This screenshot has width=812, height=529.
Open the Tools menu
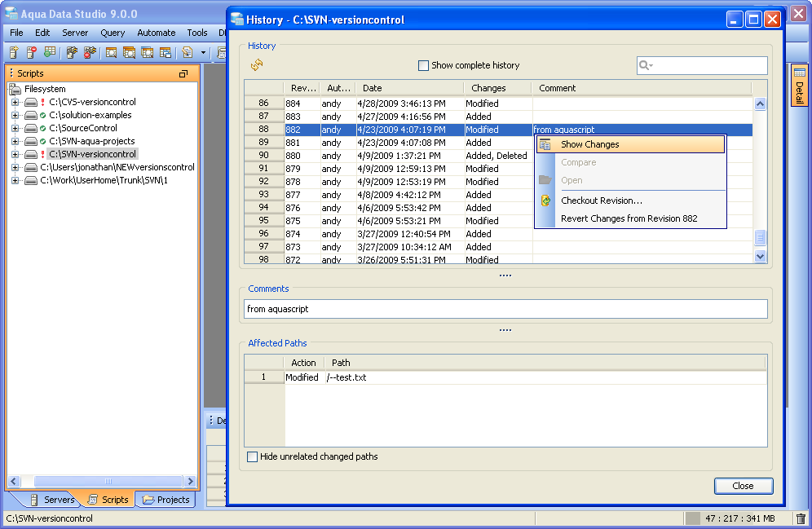coord(197,33)
